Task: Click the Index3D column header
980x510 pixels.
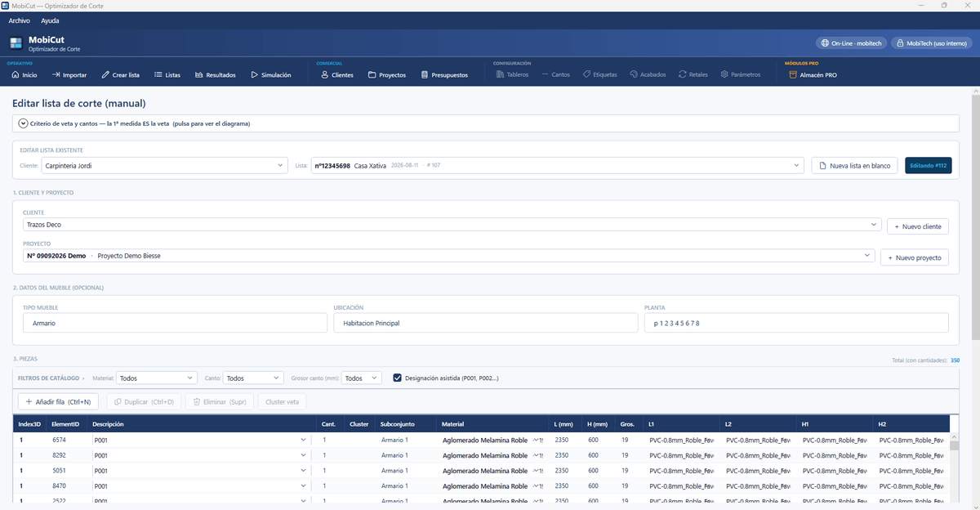Action: point(29,424)
